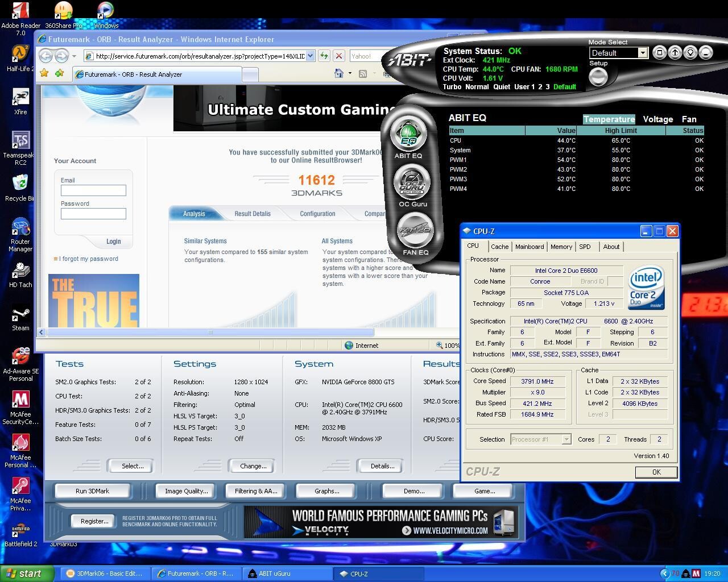Viewport: 728px width, 582px height.
Task: Open the FAN EQ panel icon
Action: tap(416, 230)
